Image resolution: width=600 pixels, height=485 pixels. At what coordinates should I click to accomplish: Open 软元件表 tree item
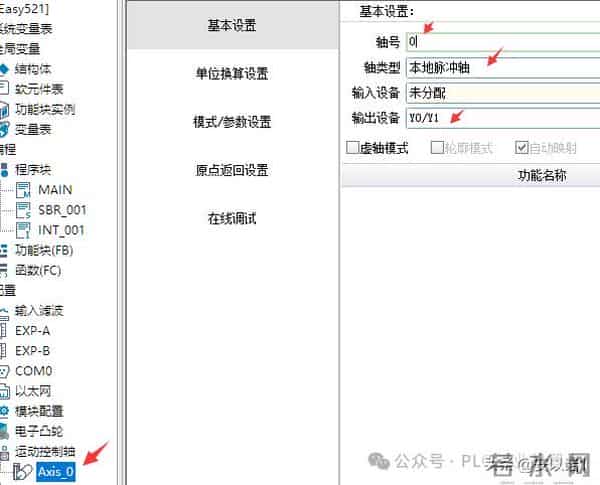coord(39,89)
